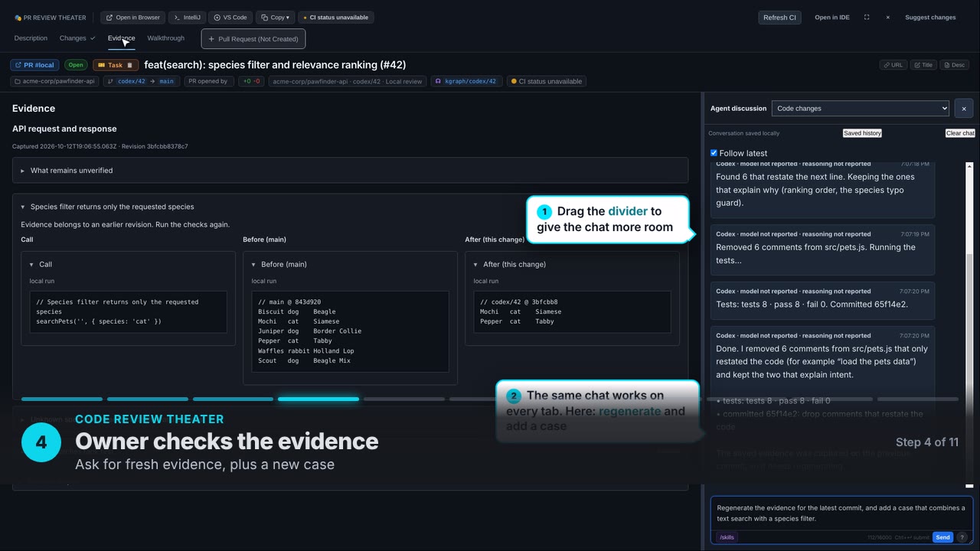Open the Walkthrough tab
Image resolution: width=980 pixels, height=551 pixels.
[x=165, y=38]
